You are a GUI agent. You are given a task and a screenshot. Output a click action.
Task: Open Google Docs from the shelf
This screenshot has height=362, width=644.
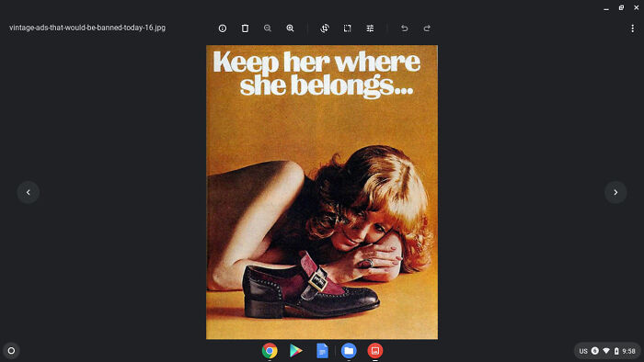pyautogui.click(x=322, y=351)
